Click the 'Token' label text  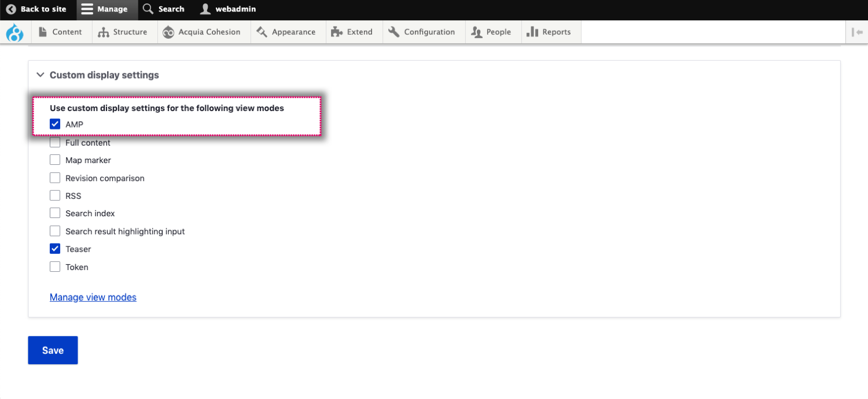pos(77,267)
